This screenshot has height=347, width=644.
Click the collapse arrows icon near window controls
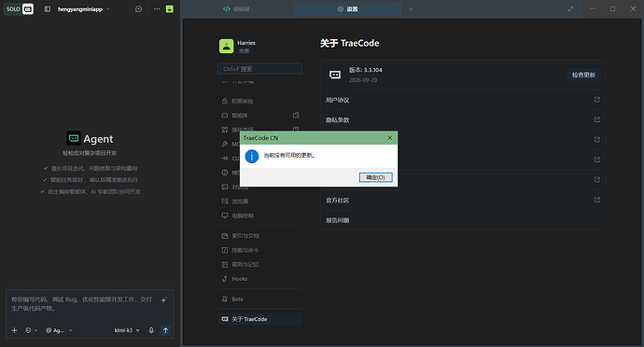point(570,9)
